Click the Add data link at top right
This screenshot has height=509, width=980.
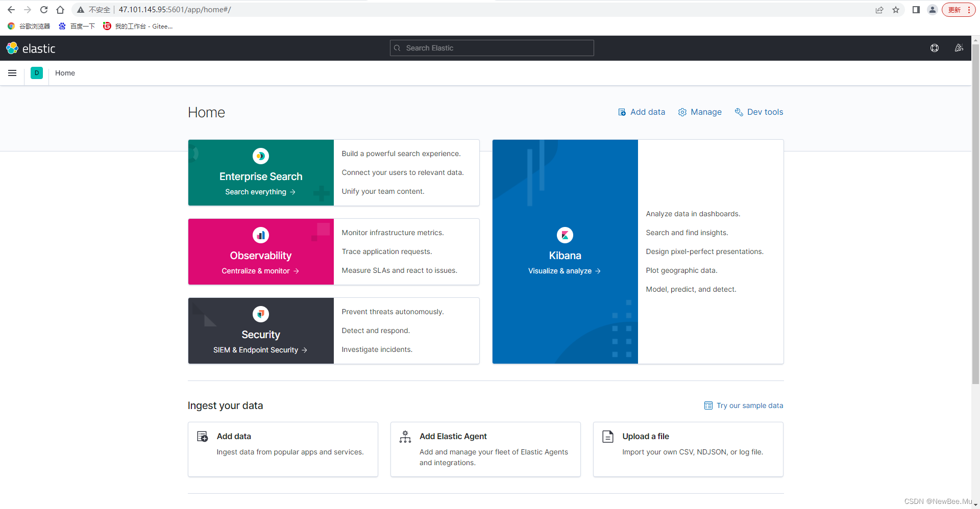[x=642, y=112]
